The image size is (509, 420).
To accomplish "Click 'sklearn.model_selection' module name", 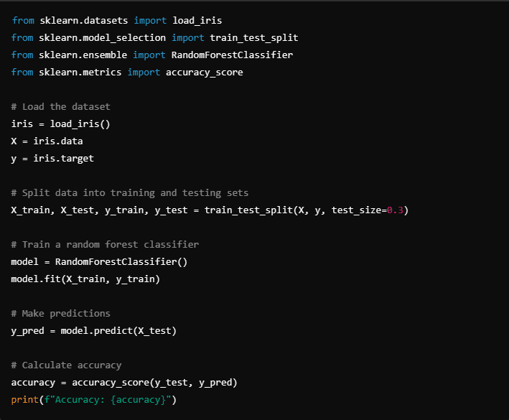I will pos(102,38).
